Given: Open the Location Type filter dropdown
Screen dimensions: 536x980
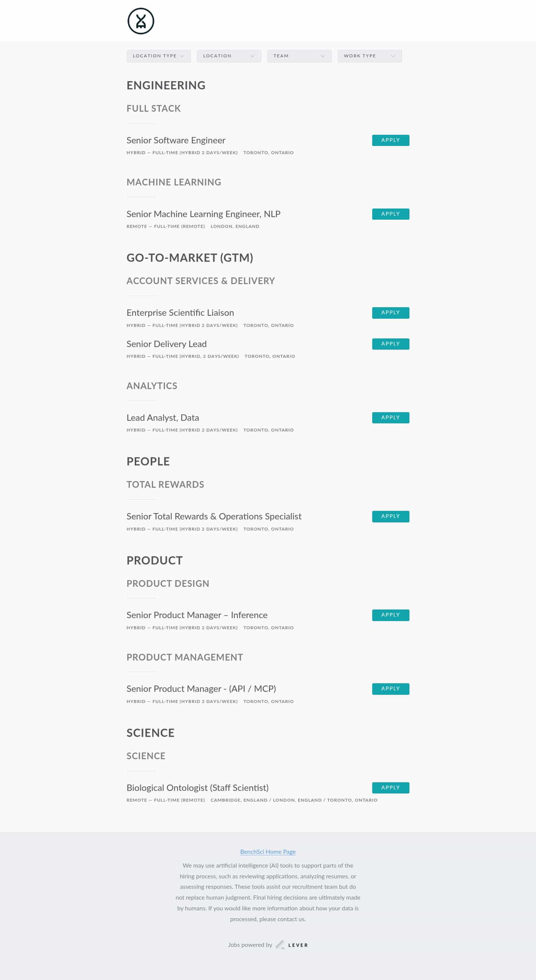Looking at the screenshot, I should (x=158, y=56).
